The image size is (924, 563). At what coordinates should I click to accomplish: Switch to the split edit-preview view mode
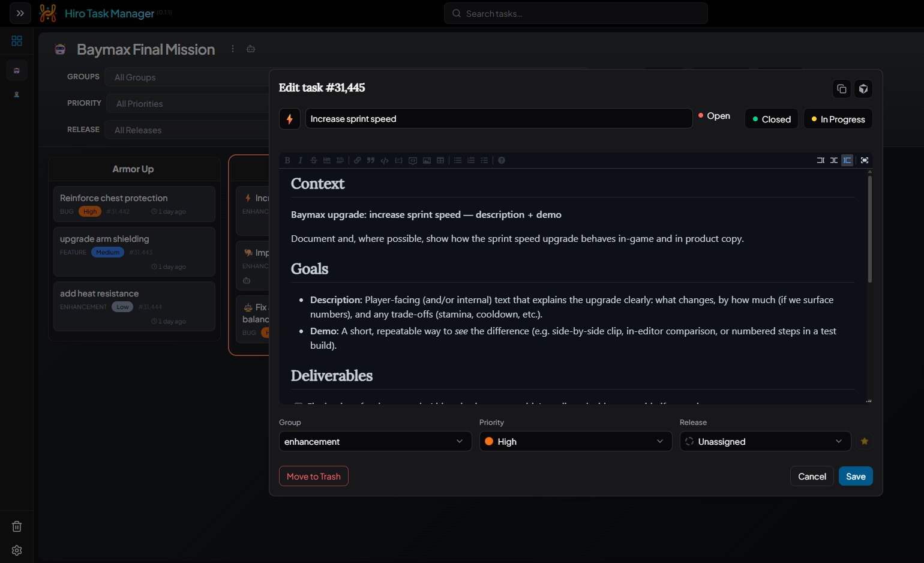coord(833,160)
